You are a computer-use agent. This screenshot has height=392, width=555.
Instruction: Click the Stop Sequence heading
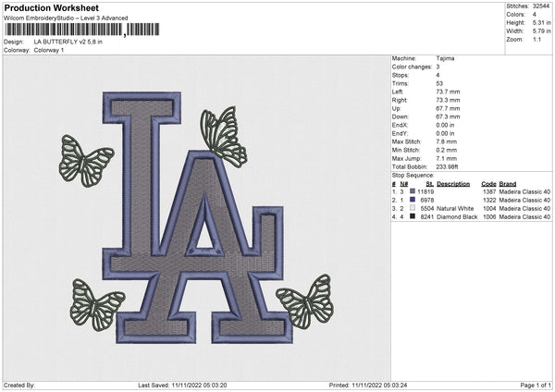[x=413, y=176]
